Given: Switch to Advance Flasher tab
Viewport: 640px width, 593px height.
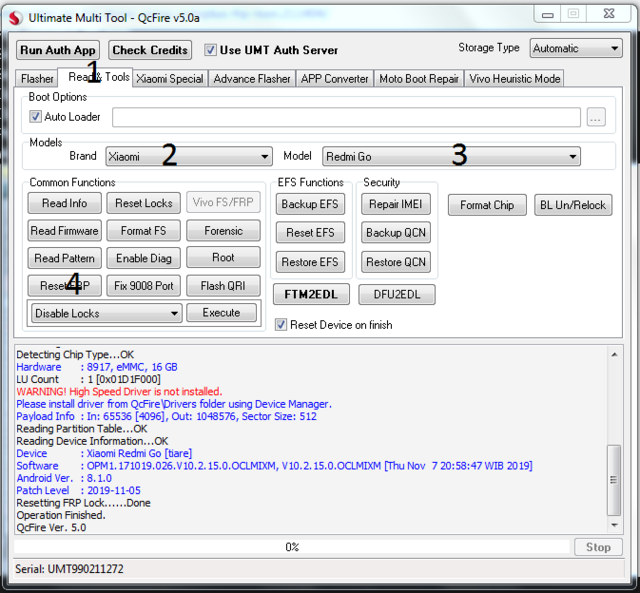Looking at the screenshot, I should (x=252, y=78).
